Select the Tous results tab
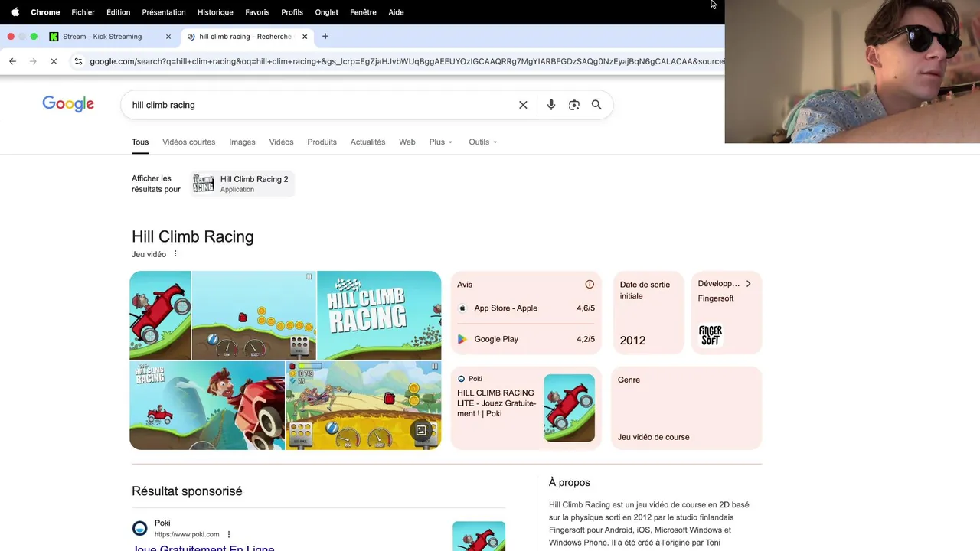This screenshot has height=551, width=980. (x=140, y=142)
